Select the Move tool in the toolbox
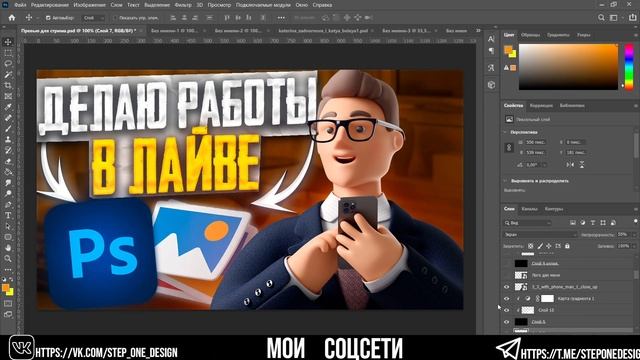Image resolution: width=640 pixels, height=360 pixels. pos(8,42)
